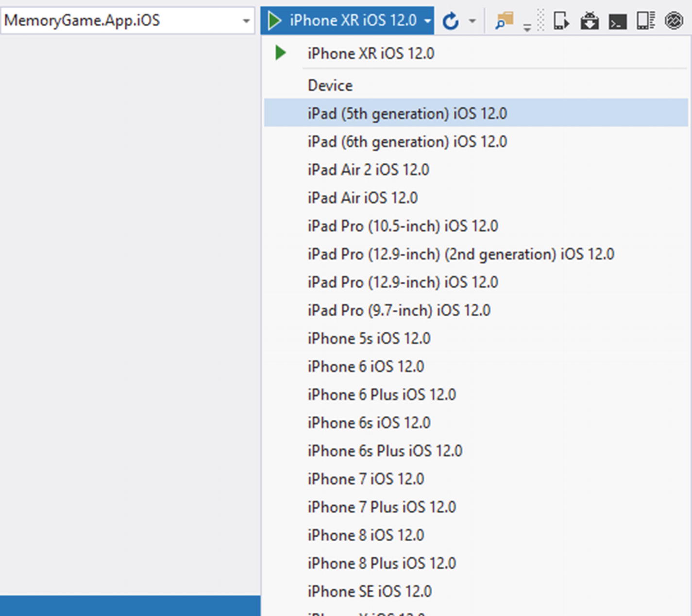Open the Find in Files folder icon
692x616 pixels.
(x=505, y=21)
